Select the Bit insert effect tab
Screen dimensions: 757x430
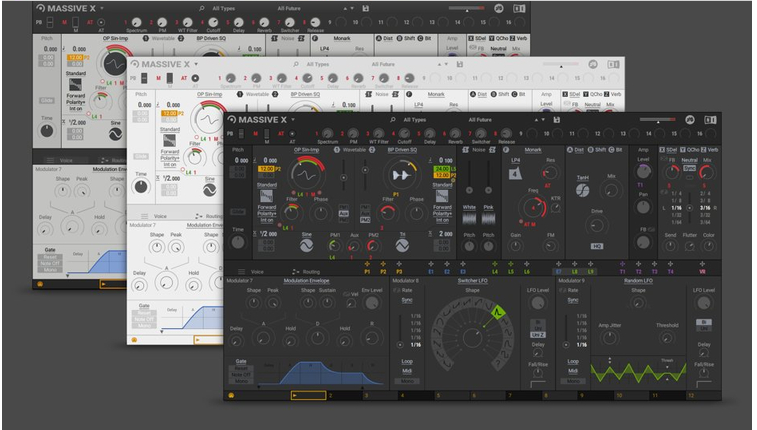[x=617, y=150]
